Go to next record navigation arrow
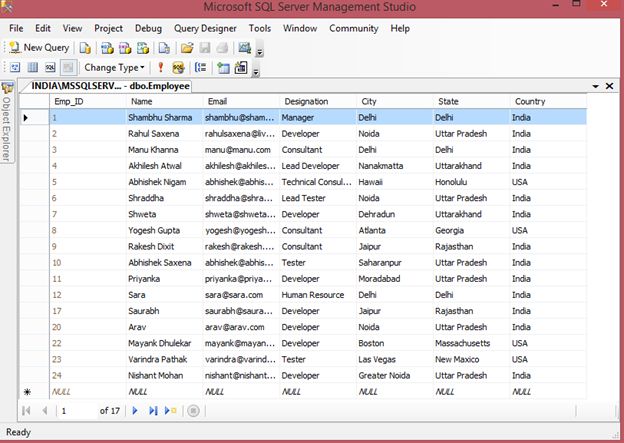This screenshot has height=443, width=624. (135, 411)
